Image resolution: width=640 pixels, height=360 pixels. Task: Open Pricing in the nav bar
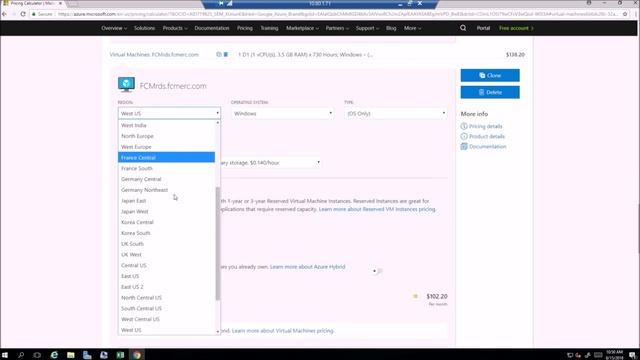coord(245,28)
